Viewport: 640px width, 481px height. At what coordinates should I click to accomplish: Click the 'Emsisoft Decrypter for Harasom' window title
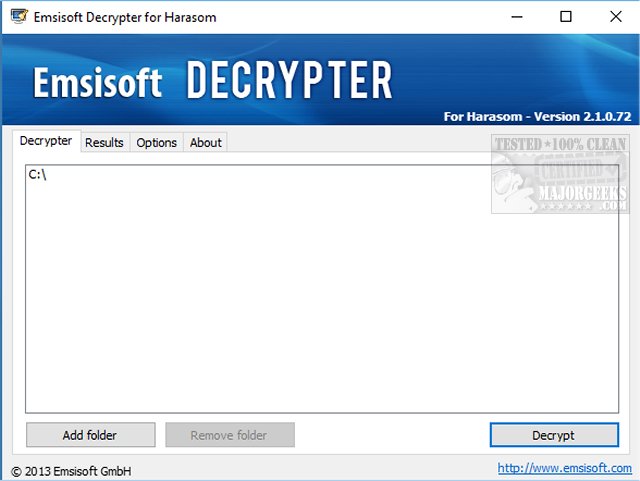coord(125,18)
